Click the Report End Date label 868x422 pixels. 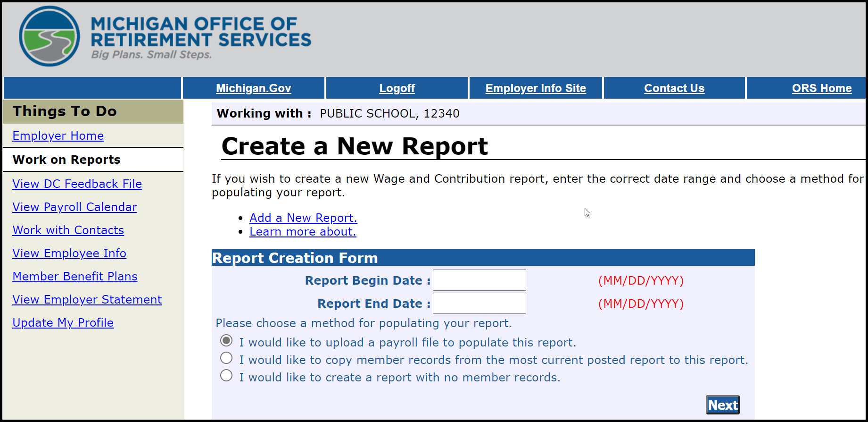[x=374, y=304]
